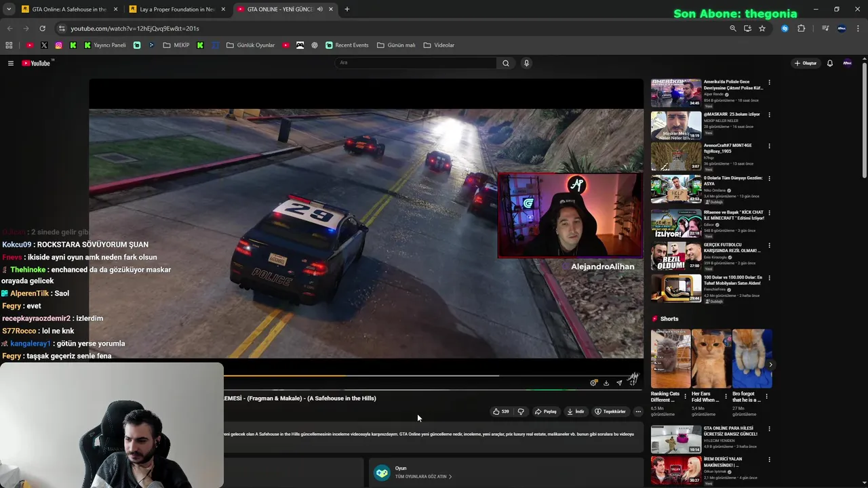Image resolution: width=868 pixels, height=488 pixels.
Task: Open the MEKİP bookmarks folder
Action: pos(176,45)
